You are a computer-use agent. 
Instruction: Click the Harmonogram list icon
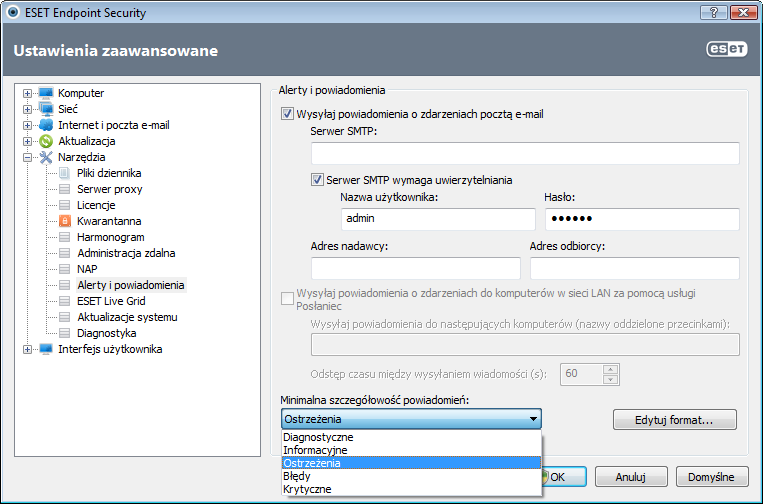click(x=64, y=237)
